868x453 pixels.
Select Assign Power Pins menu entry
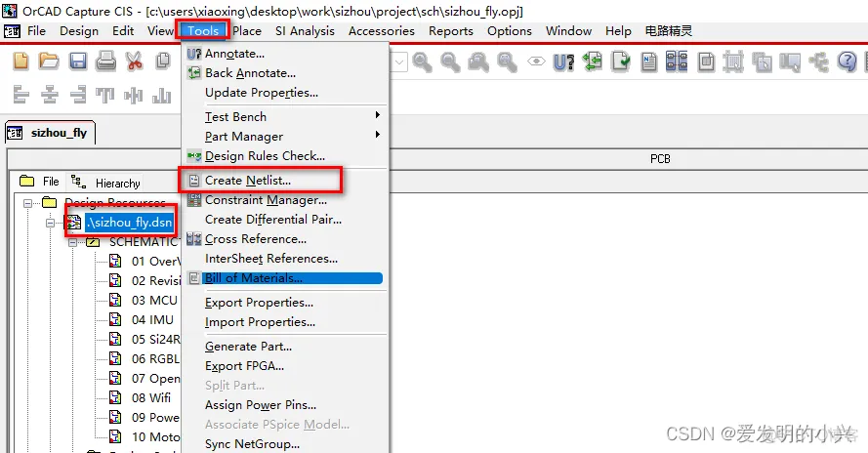click(285, 405)
